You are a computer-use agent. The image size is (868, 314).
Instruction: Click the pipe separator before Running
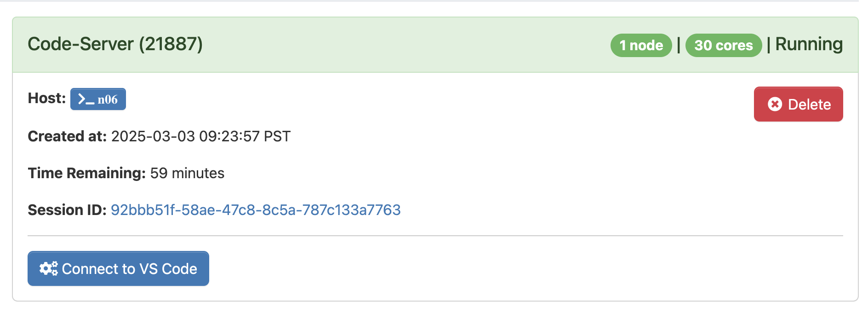[768, 45]
